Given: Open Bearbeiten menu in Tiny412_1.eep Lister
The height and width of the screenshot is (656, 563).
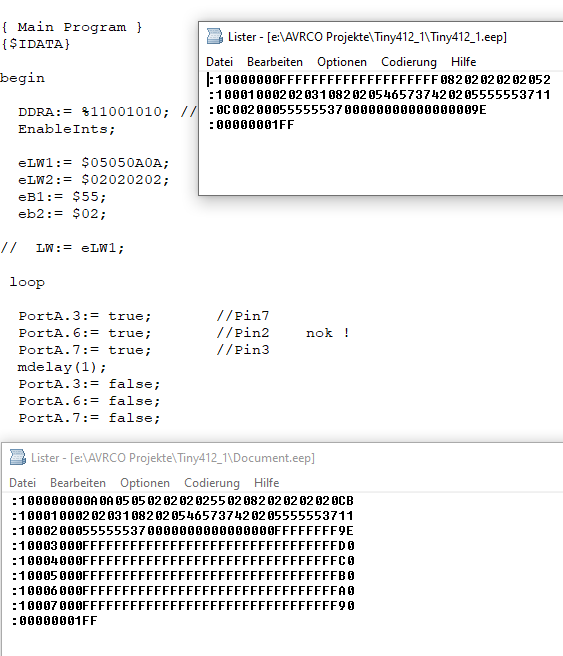Looking at the screenshot, I should 275,62.
